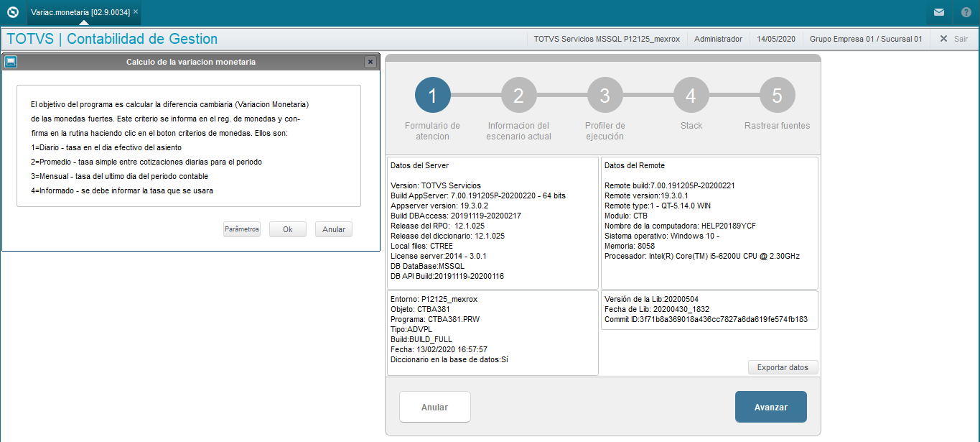Click the Local files: CTREE line
The height and width of the screenshot is (442, 980).
coord(421,246)
